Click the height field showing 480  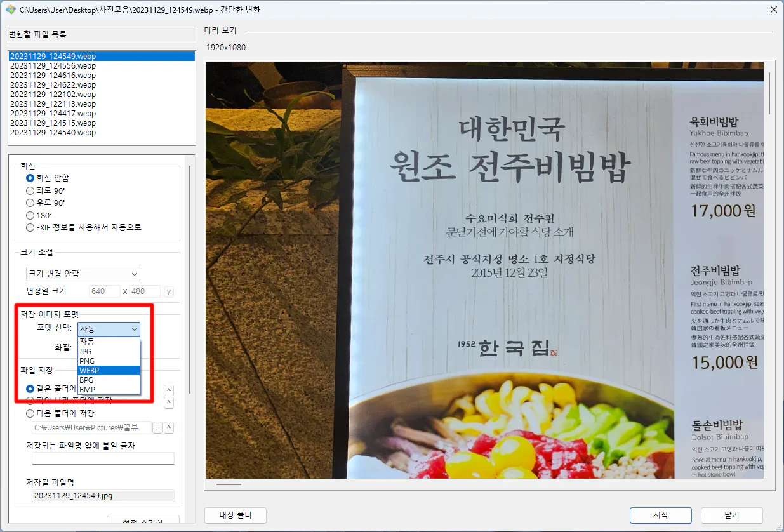tap(145, 291)
